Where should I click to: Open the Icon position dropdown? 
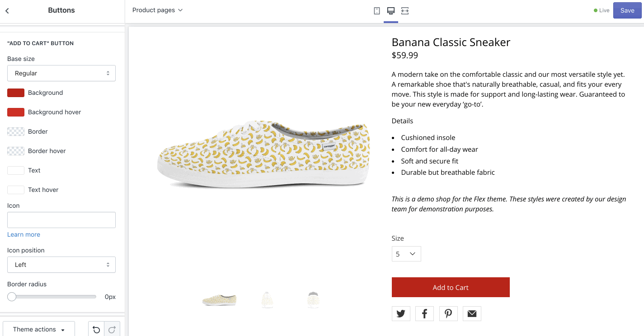click(61, 265)
